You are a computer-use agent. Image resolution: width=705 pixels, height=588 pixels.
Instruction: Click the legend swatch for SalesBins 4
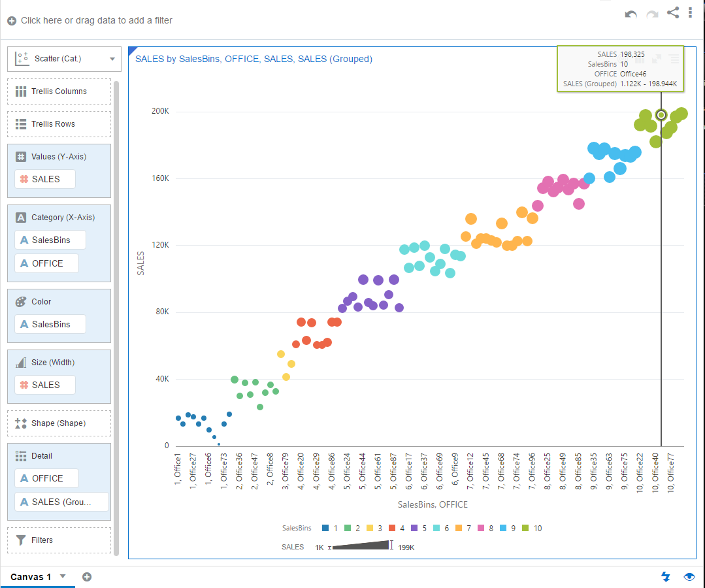coord(392,528)
